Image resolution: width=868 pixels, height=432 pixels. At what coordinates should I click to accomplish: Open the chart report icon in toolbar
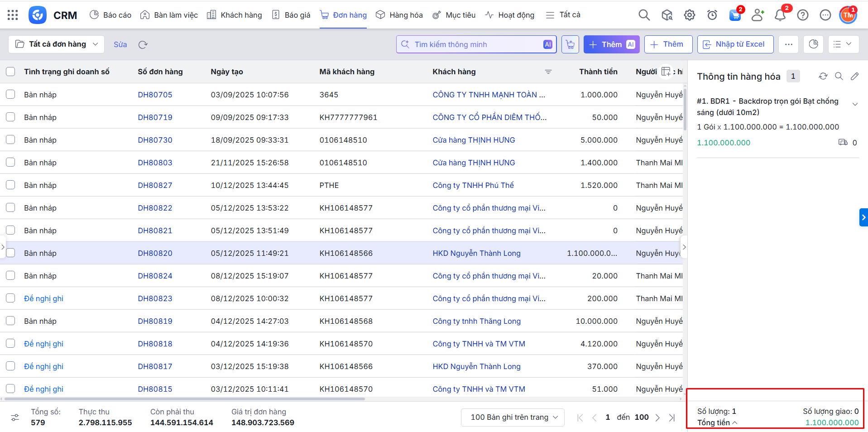point(813,44)
